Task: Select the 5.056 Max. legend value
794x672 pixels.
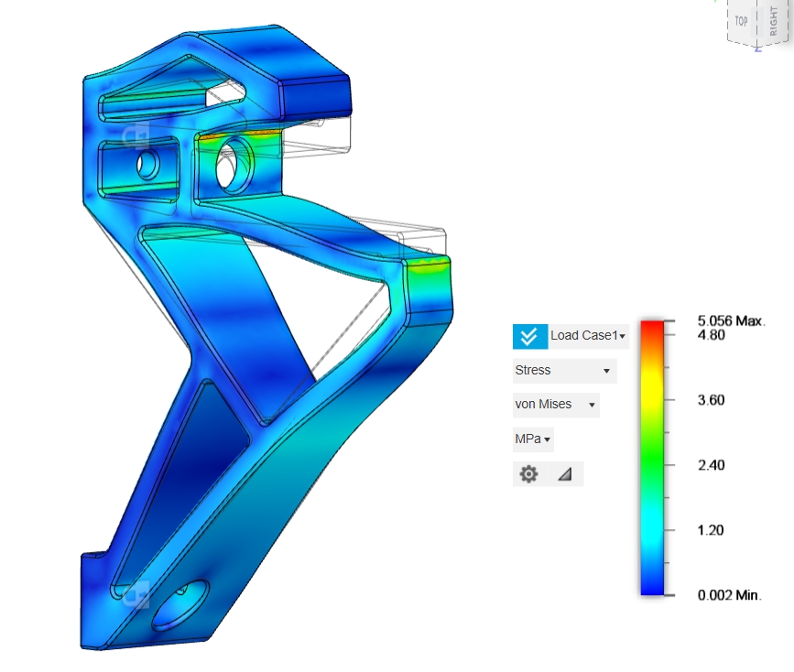Action: tap(731, 320)
